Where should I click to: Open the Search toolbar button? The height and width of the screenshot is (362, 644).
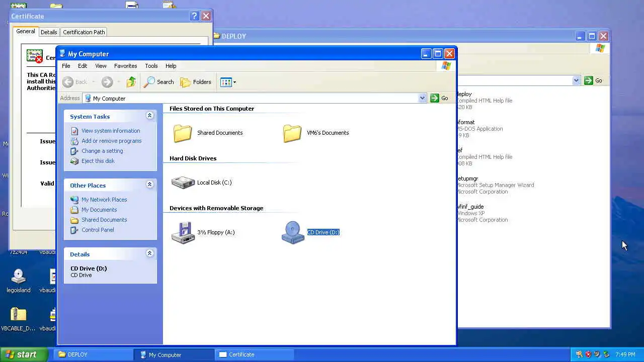[x=159, y=82]
